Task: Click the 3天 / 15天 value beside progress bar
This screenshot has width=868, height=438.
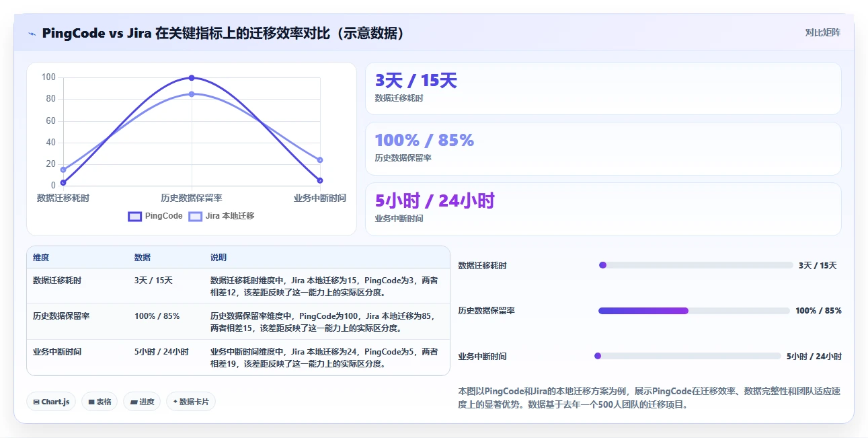Action: tap(818, 266)
